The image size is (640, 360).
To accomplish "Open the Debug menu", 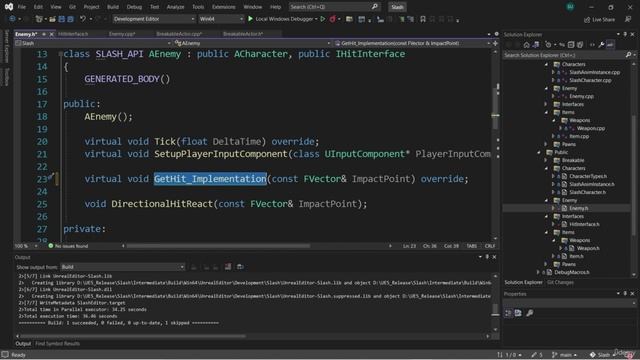I will (x=134, y=7).
